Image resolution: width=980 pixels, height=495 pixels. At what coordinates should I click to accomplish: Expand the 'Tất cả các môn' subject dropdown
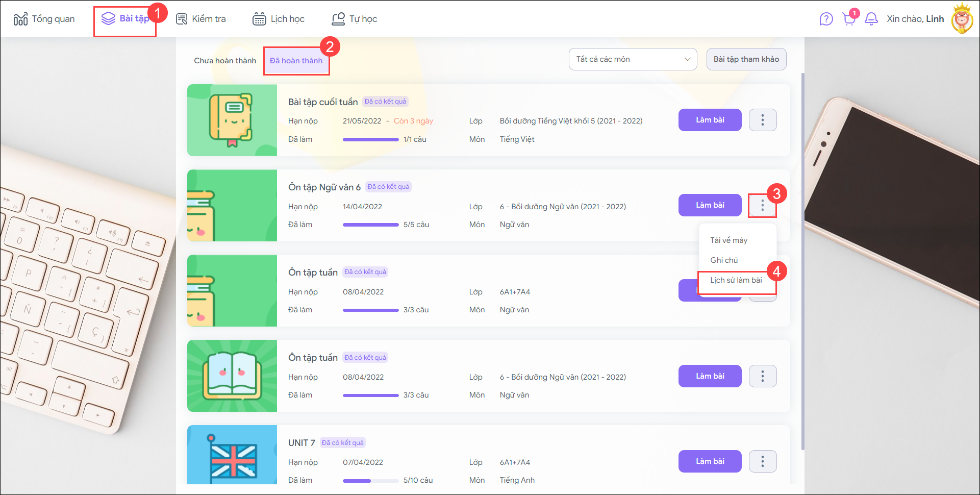coord(633,59)
